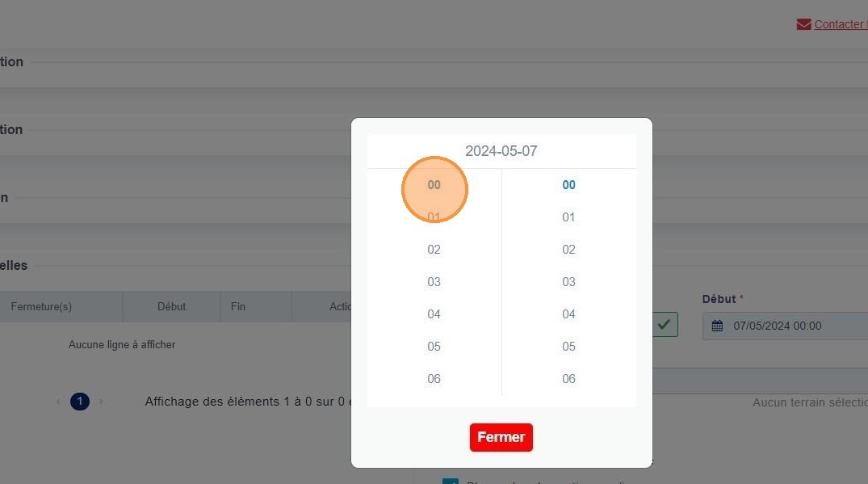Close the time picker with Fermer
This screenshot has height=484, width=868.
[501, 437]
